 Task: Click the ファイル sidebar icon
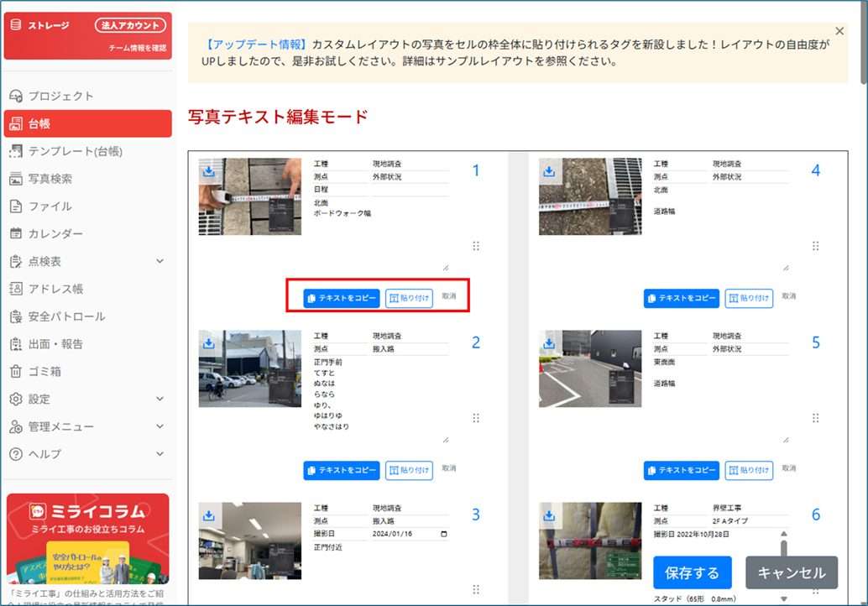[x=16, y=206]
